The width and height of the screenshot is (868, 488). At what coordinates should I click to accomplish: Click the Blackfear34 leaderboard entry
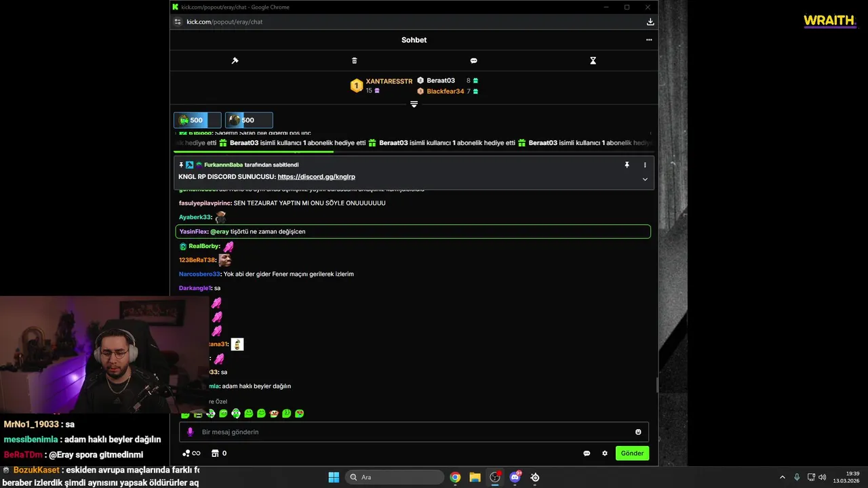pos(446,91)
